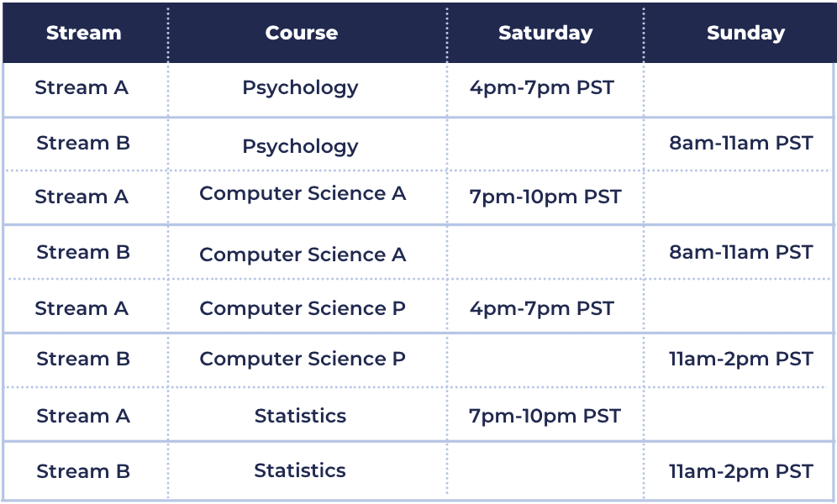The image size is (837, 504).
Task: Select the Psychology Stream B 8am-11am PST slot
Action: click(x=741, y=143)
